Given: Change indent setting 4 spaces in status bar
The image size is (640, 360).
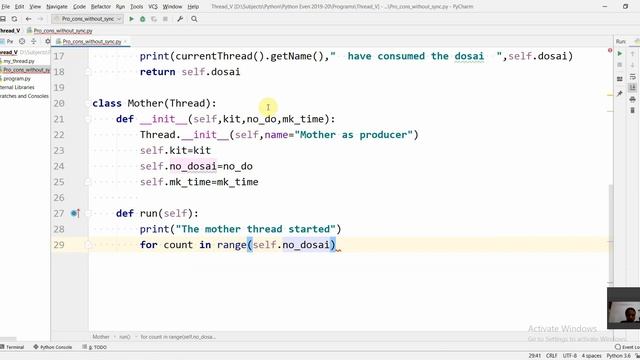Looking at the screenshot, I should click(x=591, y=356).
